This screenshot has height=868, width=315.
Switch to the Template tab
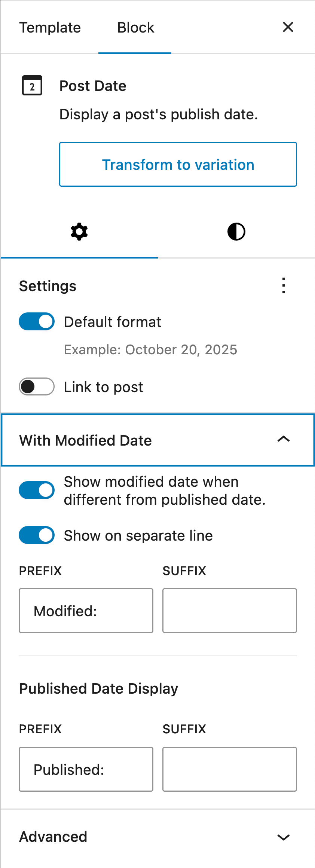click(x=50, y=27)
